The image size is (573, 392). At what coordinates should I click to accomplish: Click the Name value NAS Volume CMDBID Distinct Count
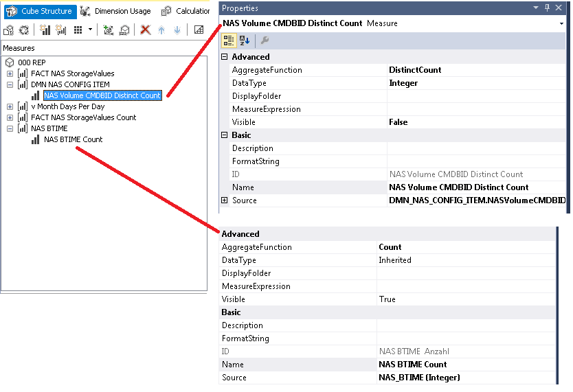click(x=459, y=187)
